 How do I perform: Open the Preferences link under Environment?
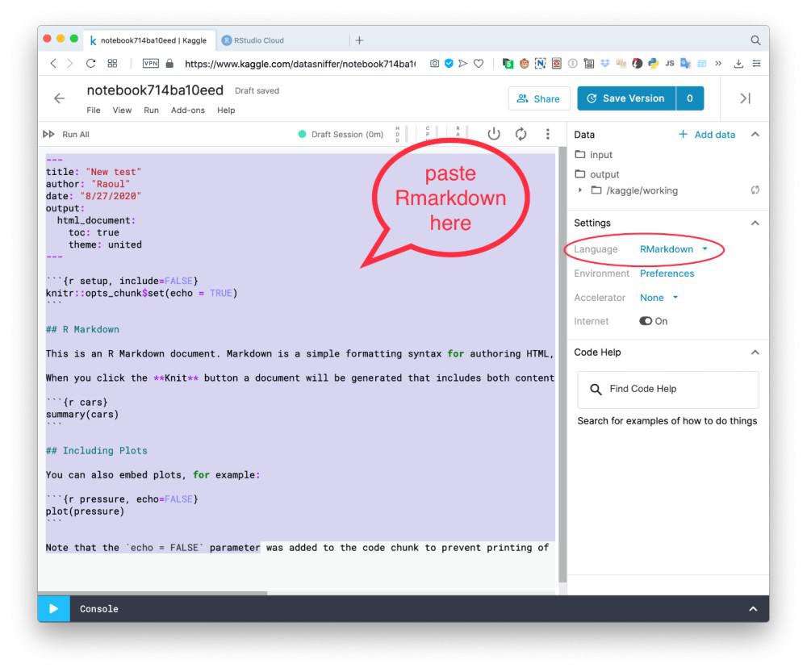tap(667, 273)
